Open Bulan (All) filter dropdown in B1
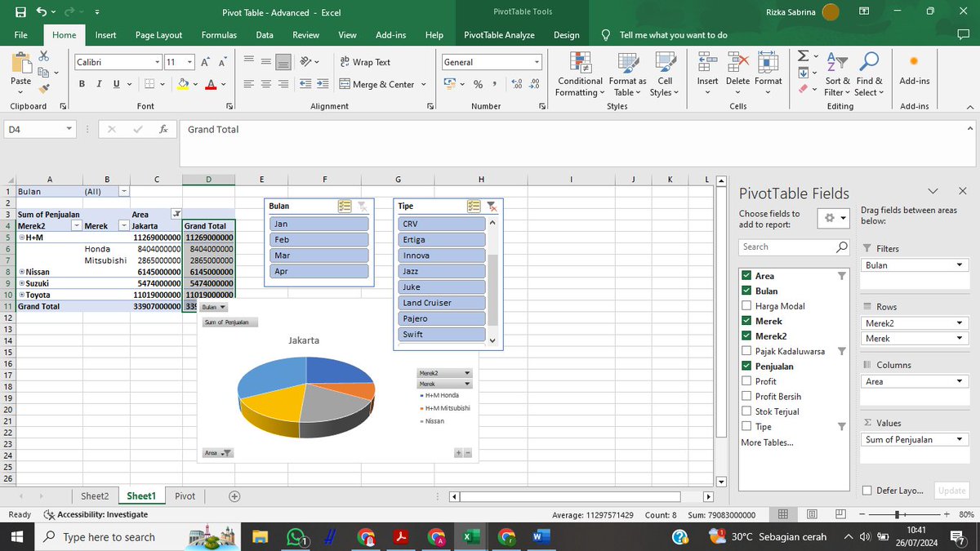Image resolution: width=980 pixels, height=551 pixels. 124,191
